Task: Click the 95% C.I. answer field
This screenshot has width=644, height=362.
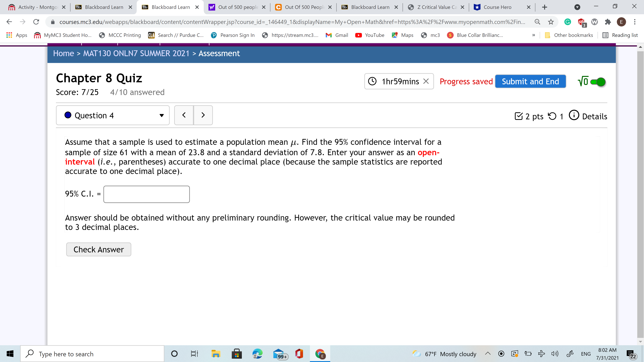Action: (x=147, y=194)
